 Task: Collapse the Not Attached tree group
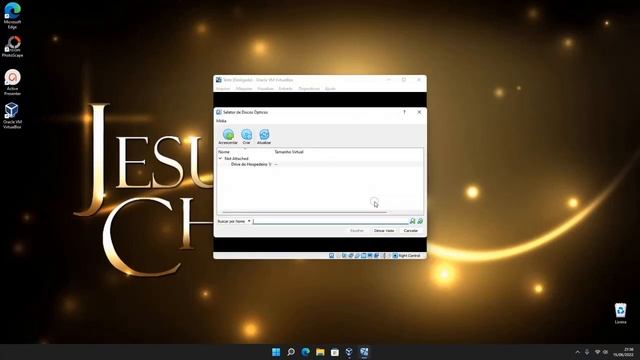pyautogui.click(x=220, y=158)
